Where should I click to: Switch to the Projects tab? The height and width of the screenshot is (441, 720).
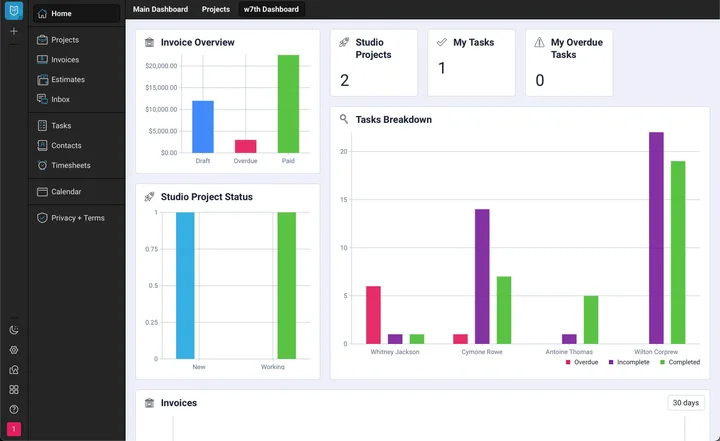coord(215,9)
